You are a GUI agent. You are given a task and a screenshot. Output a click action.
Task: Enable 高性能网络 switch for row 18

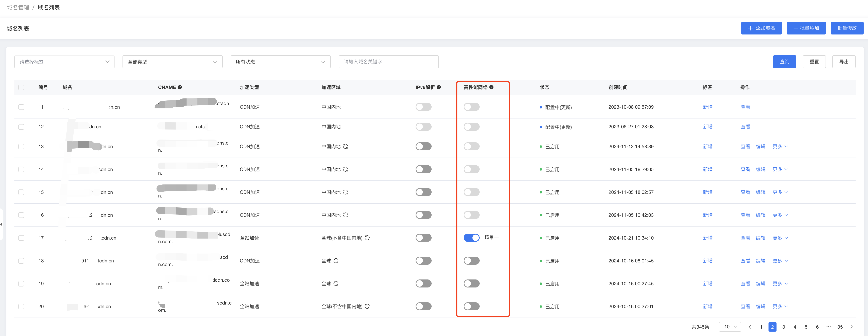pos(471,261)
